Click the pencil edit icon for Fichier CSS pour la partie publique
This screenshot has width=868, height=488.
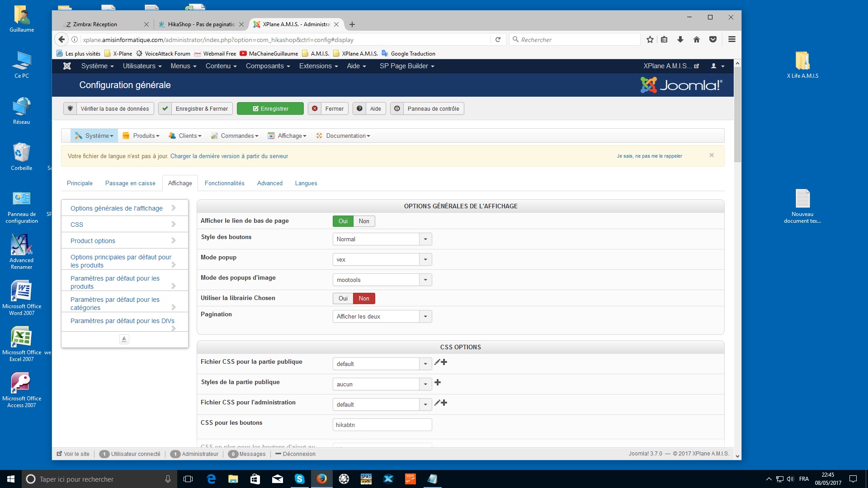437,362
